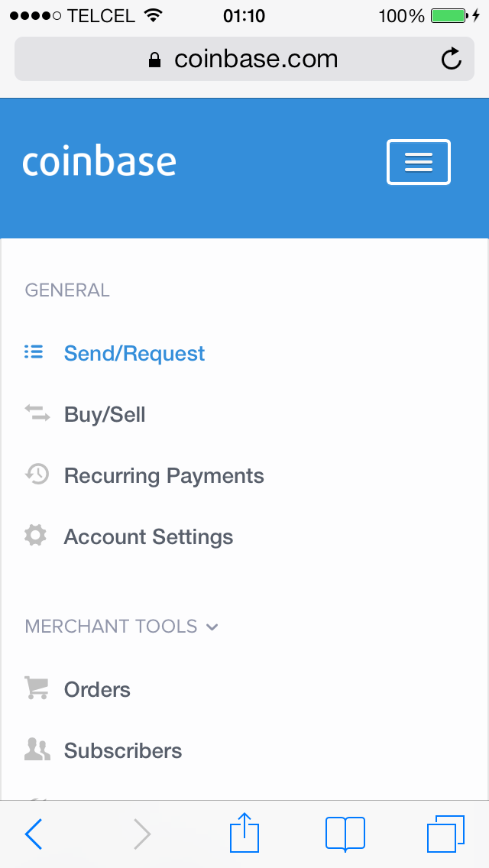Click the Recurring Payments clock icon

(x=37, y=474)
